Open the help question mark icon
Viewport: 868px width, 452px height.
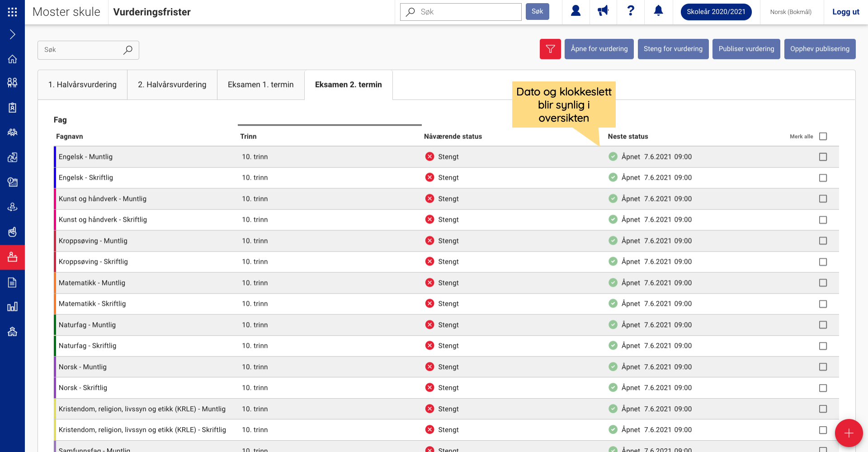[x=631, y=11]
